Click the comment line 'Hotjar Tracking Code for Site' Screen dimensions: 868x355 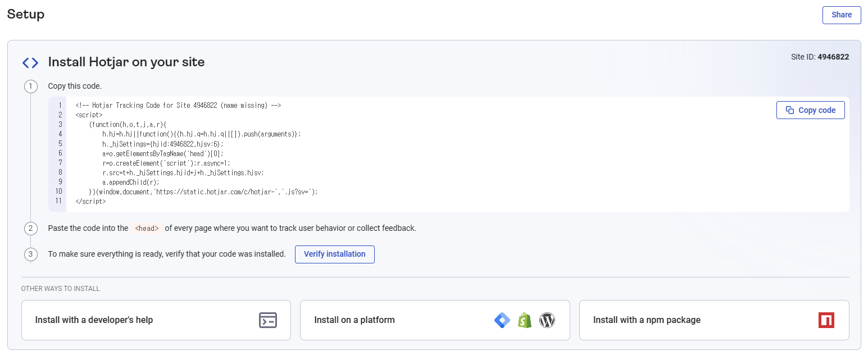(178, 105)
